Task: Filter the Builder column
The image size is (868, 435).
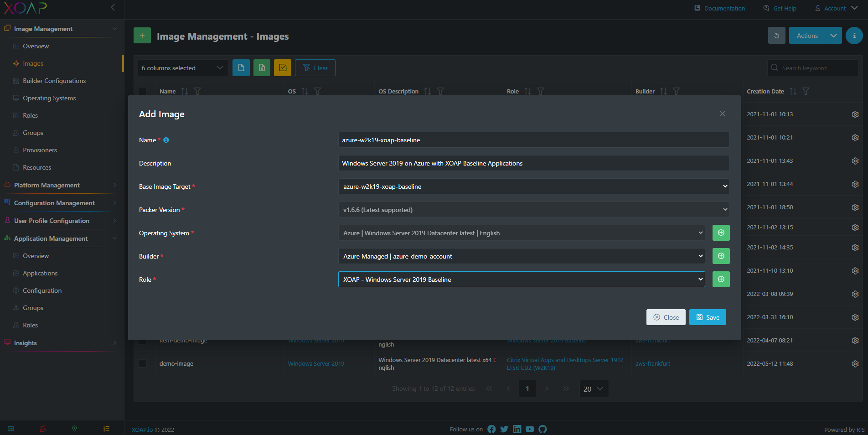Action: pyautogui.click(x=677, y=91)
